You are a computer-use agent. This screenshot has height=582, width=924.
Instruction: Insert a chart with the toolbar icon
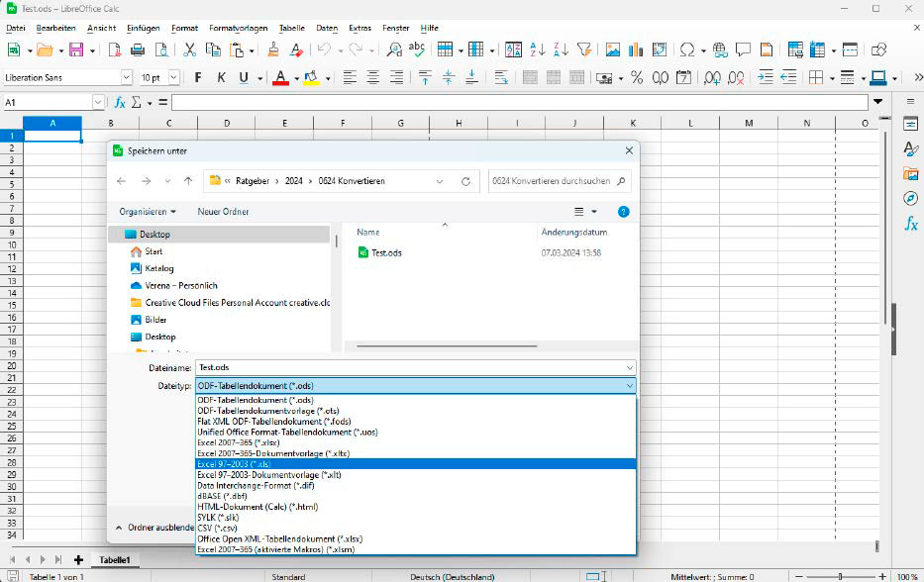[x=634, y=48]
